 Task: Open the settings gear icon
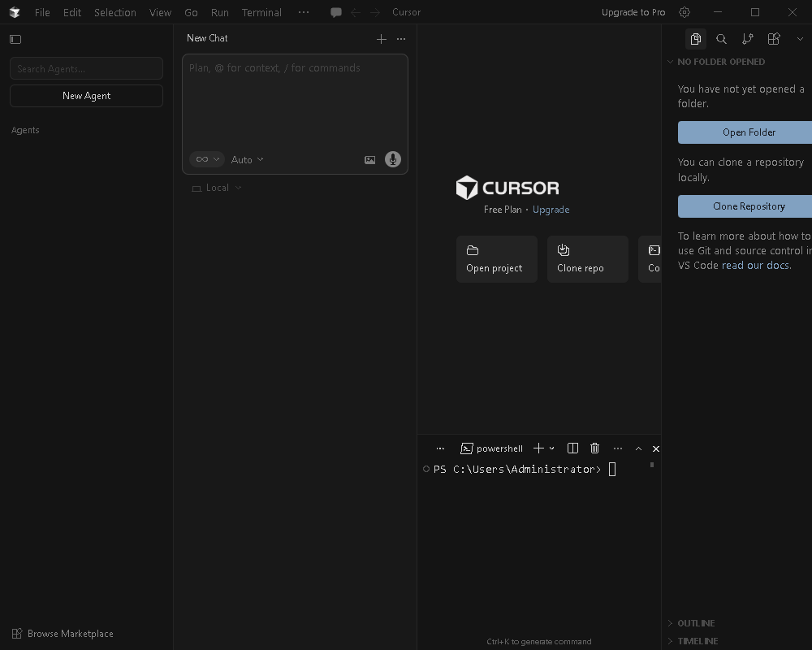(685, 12)
